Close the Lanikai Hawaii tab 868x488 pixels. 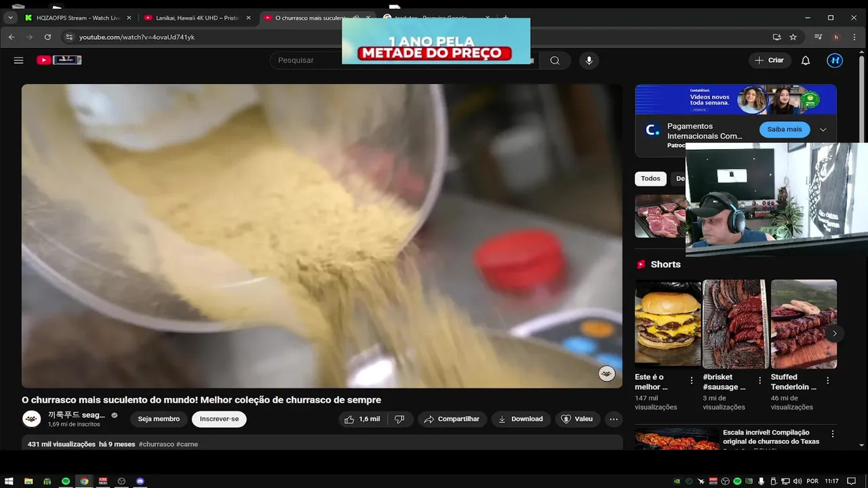tap(248, 18)
